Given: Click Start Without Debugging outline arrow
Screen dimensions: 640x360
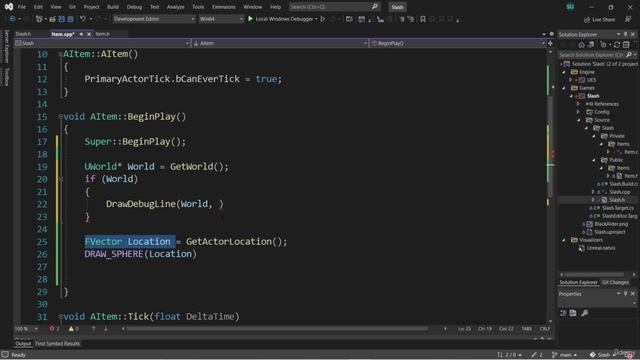Looking at the screenshot, I should click(x=323, y=19).
